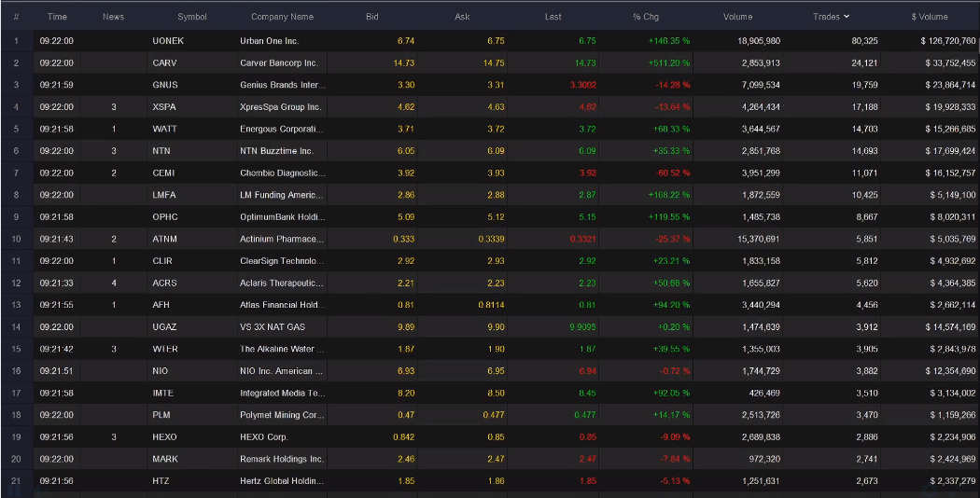Open NTN Buzztime Inc. company name
Screen dimensions: 980x498
277,150
